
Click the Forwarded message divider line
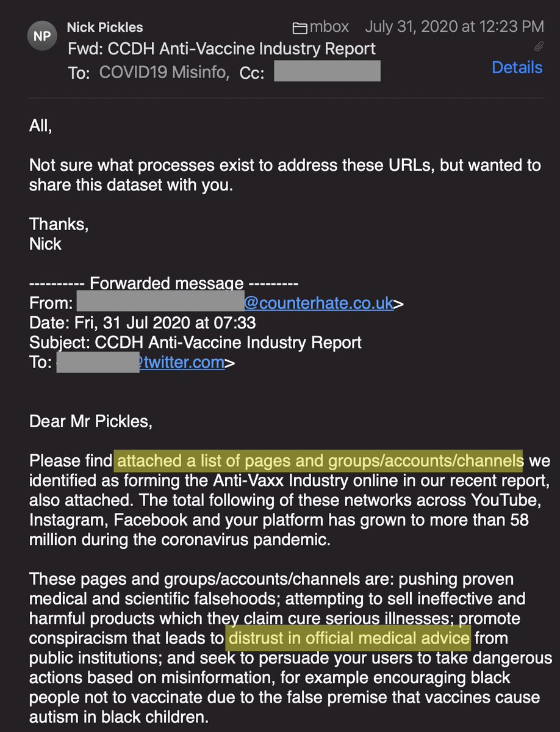click(x=163, y=284)
